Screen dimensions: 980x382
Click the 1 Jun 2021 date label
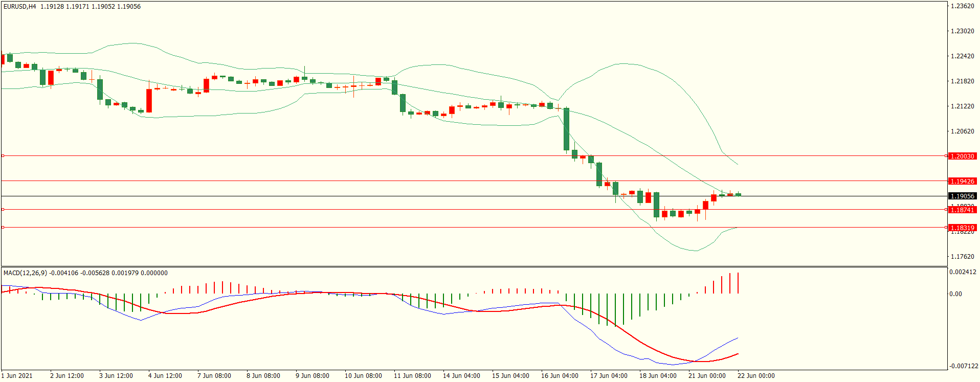coord(17,376)
